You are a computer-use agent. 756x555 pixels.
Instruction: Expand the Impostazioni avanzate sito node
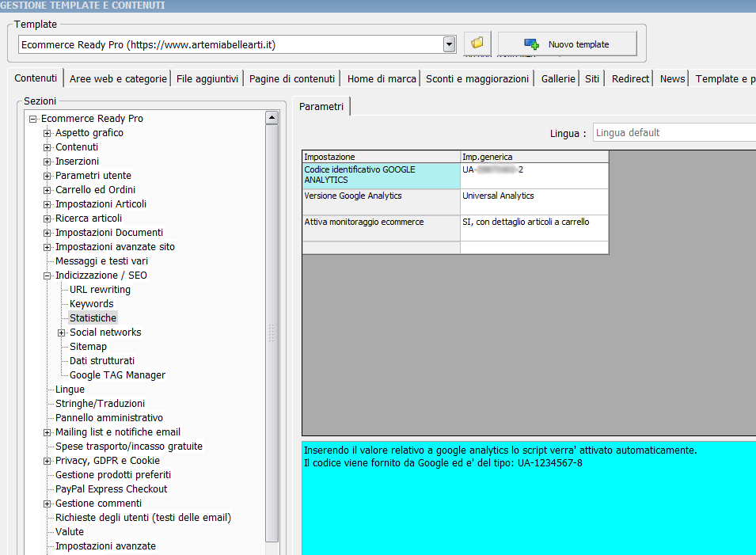[x=47, y=247]
